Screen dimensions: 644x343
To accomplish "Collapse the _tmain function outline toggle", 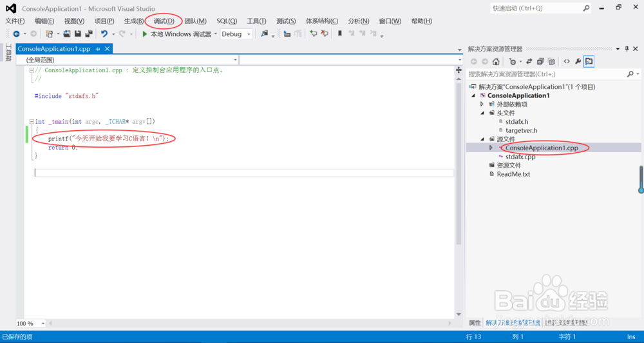I will (32, 122).
